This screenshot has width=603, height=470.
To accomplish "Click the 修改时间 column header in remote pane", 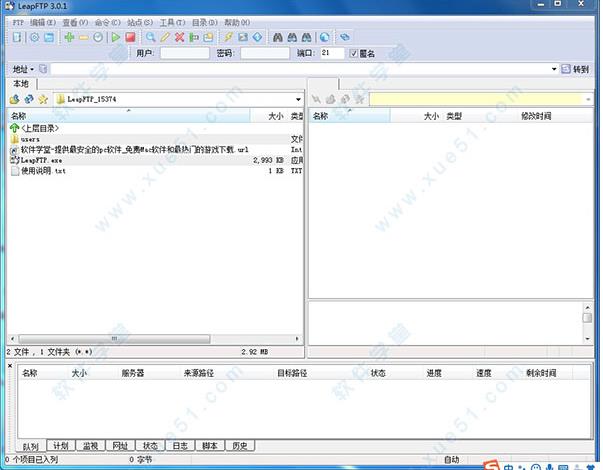I will [536, 116].
